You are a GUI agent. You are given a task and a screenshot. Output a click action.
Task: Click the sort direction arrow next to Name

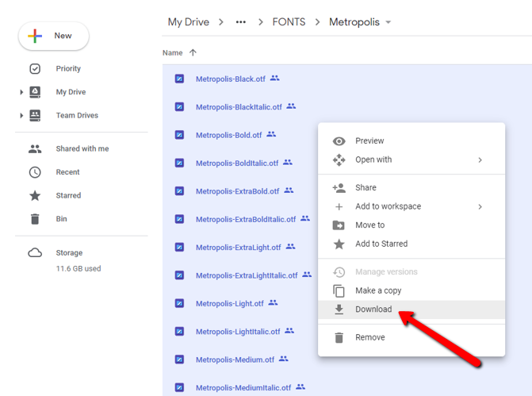point(193,52)
